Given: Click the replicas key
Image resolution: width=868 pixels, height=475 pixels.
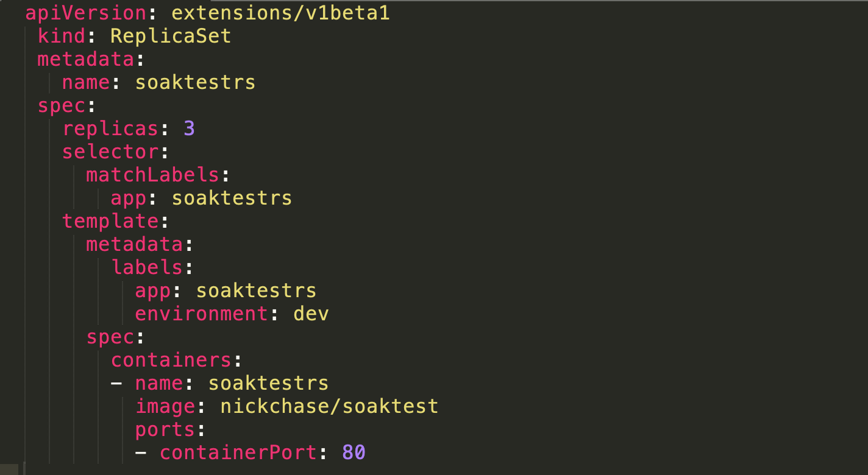Looking at the screenshot, I should (x=110, y=128).
